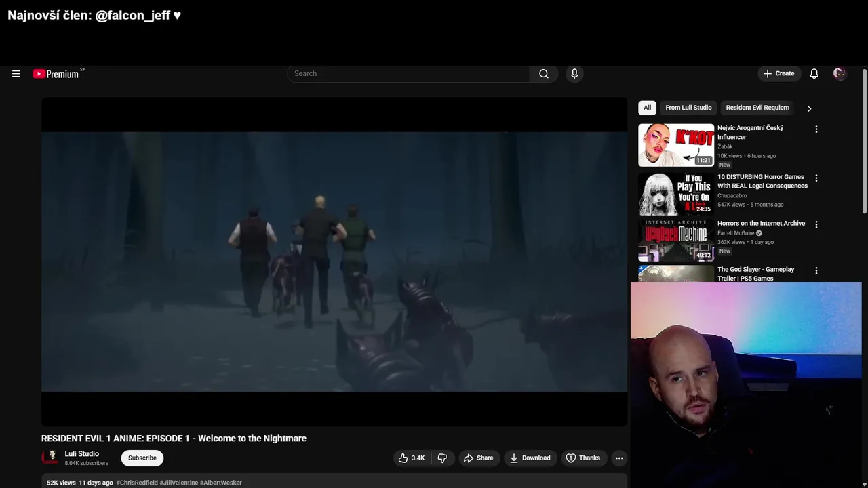Open Horrors on the Internet Archive title
Viewport: 868px width, 488px height.
point(761,224)
